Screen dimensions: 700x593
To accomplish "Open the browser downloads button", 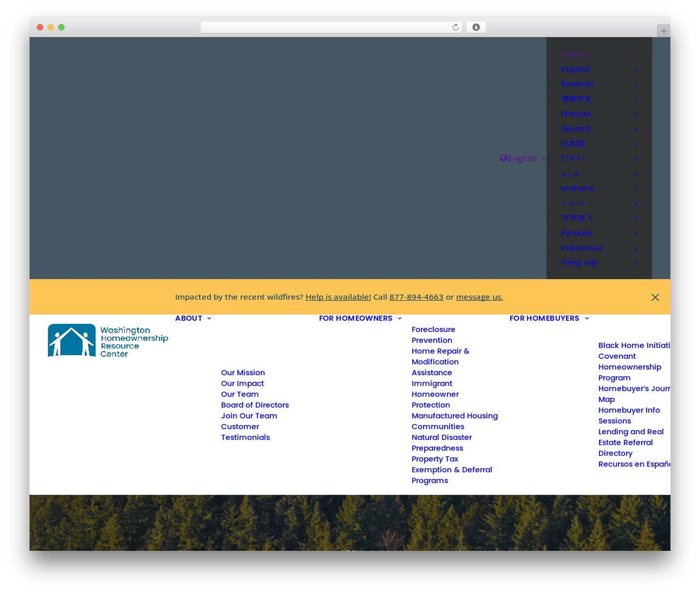I will (476, 27).
